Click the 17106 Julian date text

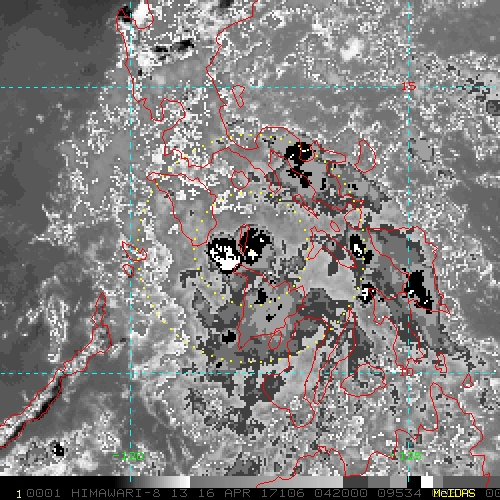coord(283,493)
